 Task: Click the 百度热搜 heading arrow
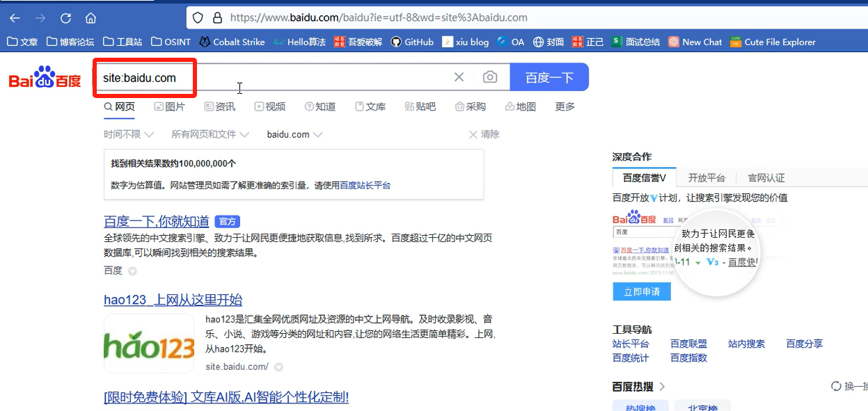tap(662, 386)
